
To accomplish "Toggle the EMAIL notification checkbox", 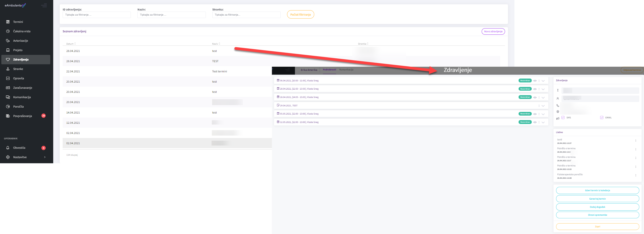I will (602, 118).
